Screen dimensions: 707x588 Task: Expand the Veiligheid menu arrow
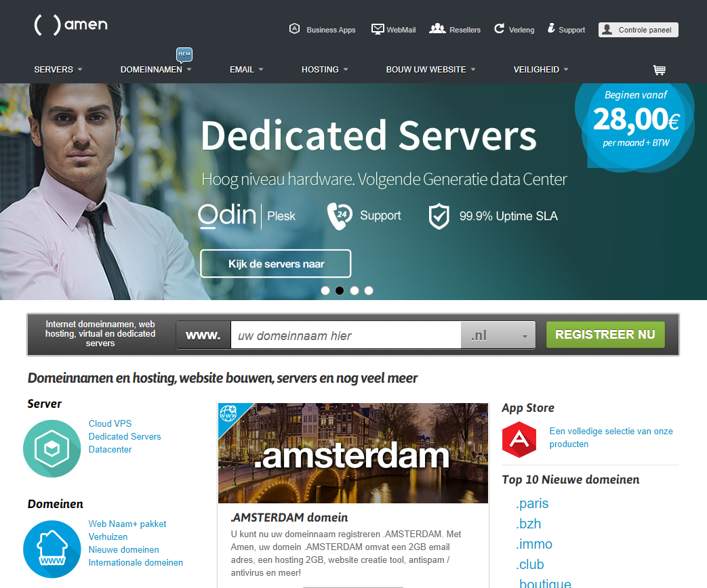(566, 69)
